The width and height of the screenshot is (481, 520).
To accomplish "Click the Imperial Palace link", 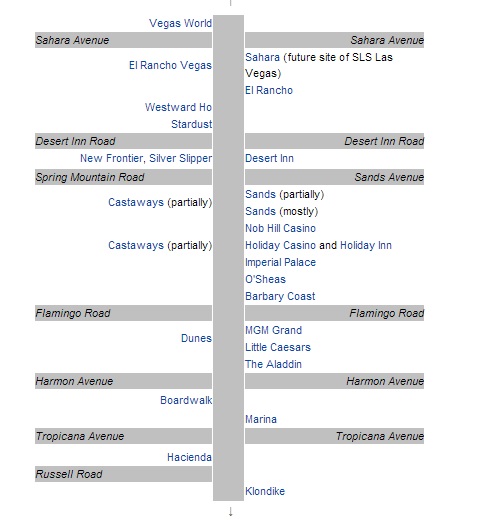I will coord(280,262).
